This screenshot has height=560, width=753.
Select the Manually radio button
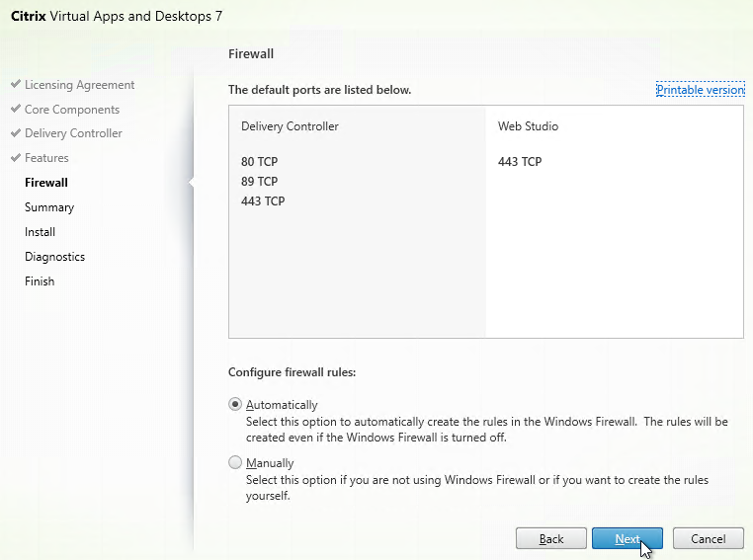pos(235,462)
